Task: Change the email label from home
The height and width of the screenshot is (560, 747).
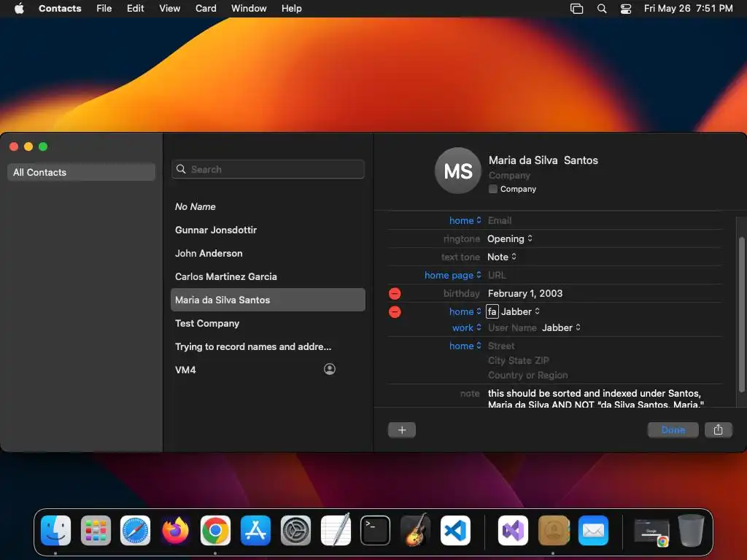Action: tap(465, 220)
